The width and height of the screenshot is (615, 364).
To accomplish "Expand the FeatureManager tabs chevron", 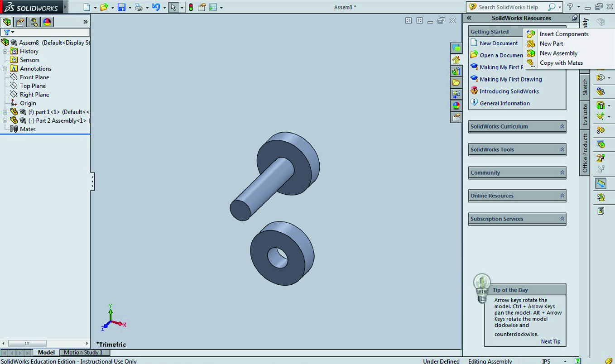I will (x=86, y=22).
